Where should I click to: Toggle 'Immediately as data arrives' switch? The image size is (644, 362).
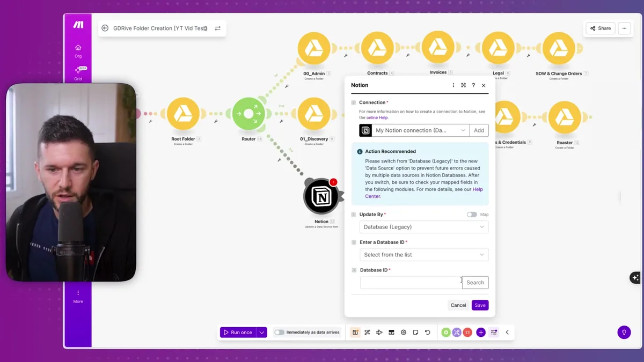point(279,332)
